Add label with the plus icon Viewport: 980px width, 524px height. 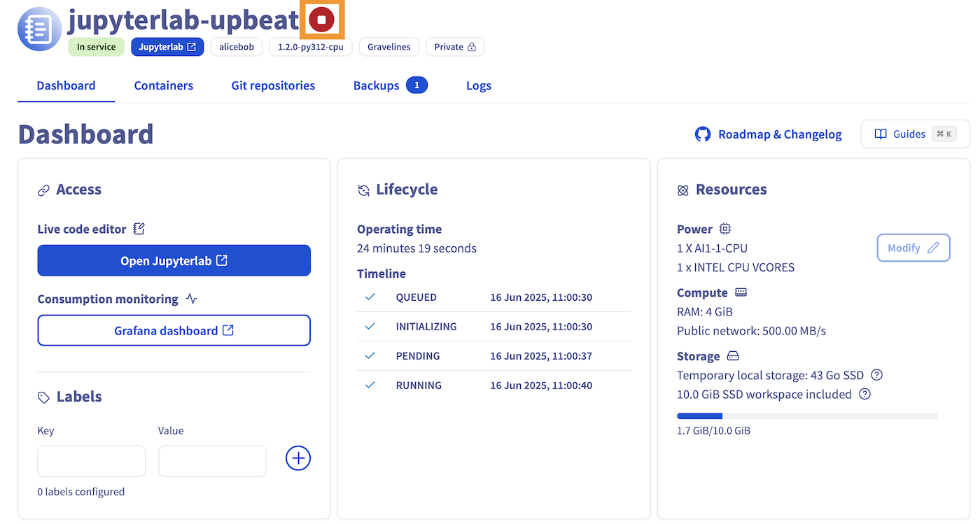click(x=298, y=458)
